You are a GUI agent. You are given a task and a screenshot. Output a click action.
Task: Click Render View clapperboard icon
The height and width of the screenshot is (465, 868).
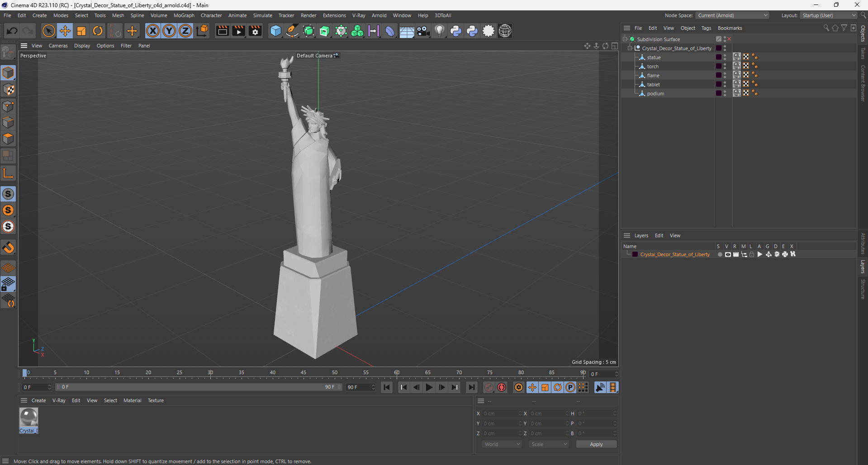pyautogui.click(x=222, y=31)
